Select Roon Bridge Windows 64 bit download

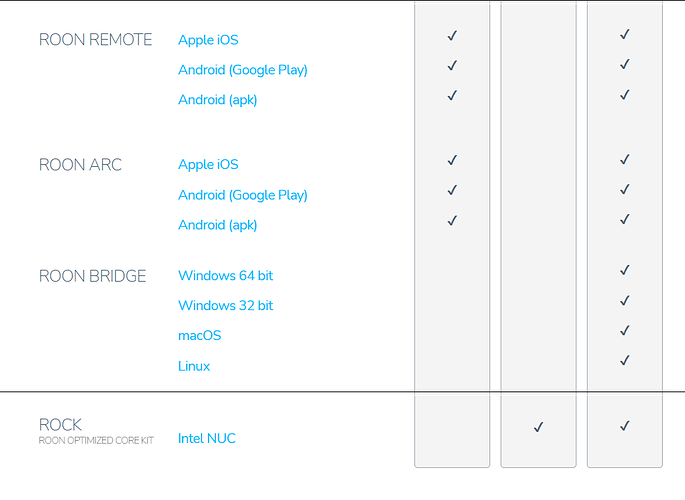pos(225,276)
